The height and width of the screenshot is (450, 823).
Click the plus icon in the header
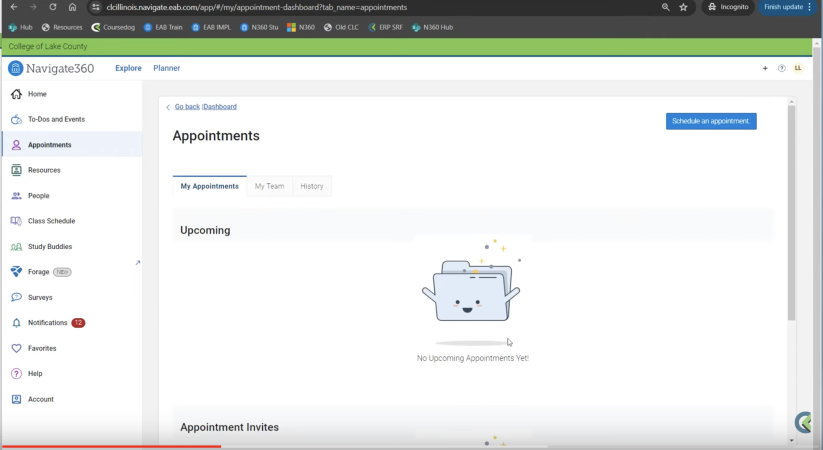point(765,68)
